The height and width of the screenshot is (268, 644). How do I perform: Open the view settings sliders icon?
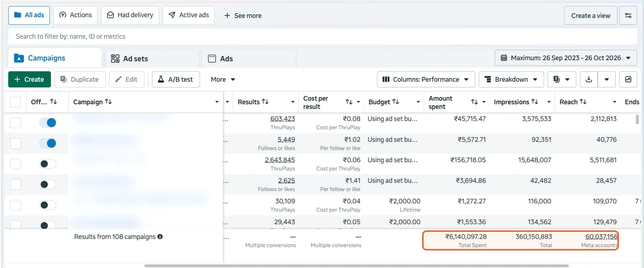[x=628, y=15]
